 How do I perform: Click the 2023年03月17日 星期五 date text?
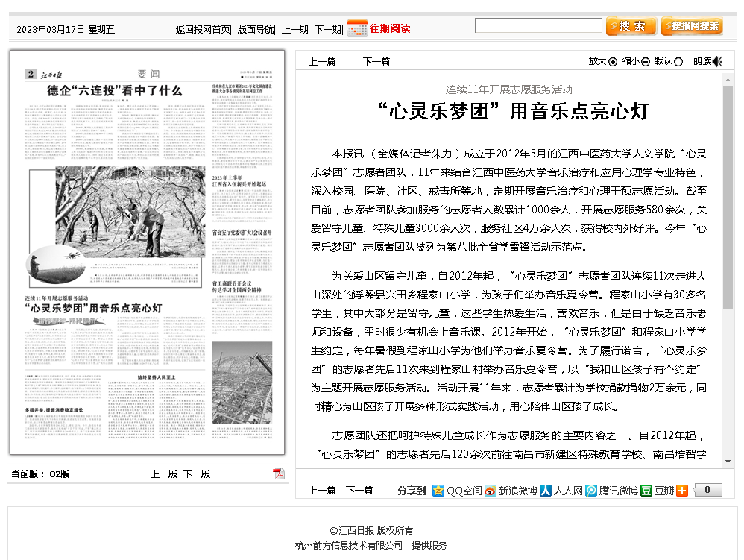[x=66, y=29]
